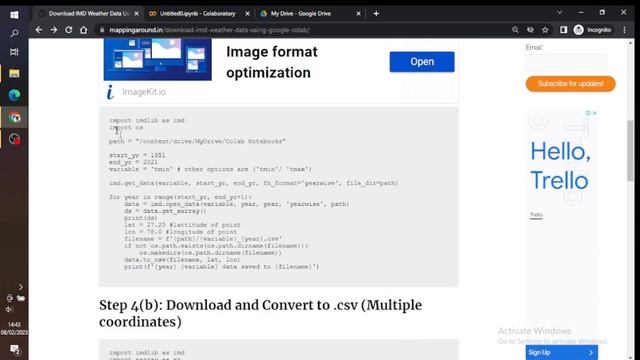This screenshot has height=360, width=640.
Task: Reload the current page
Action: (x=69, y=30)
